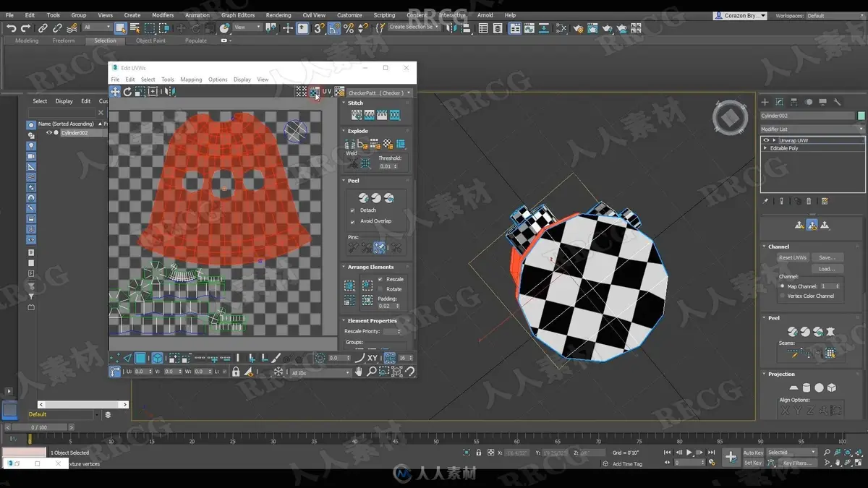868x488 pixels.
Task: Click the highlighted Pin Selected icon
Action: [x=380, y=247]
